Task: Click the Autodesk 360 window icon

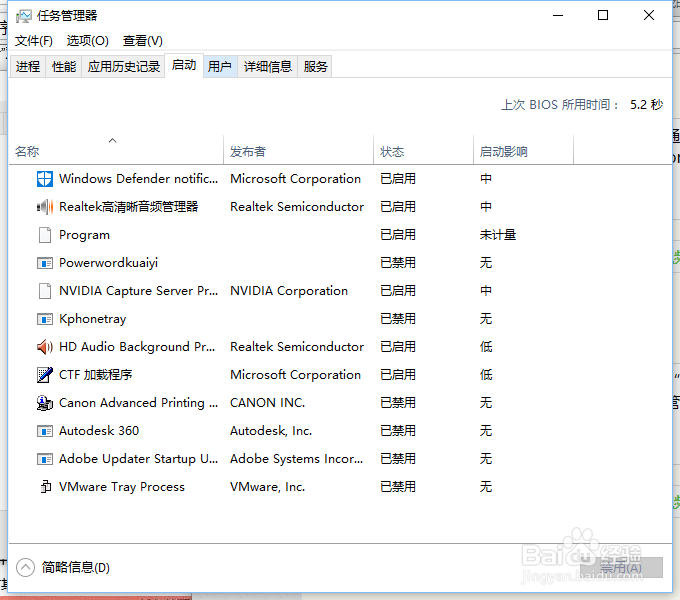Action: click(x=45, y=431)
